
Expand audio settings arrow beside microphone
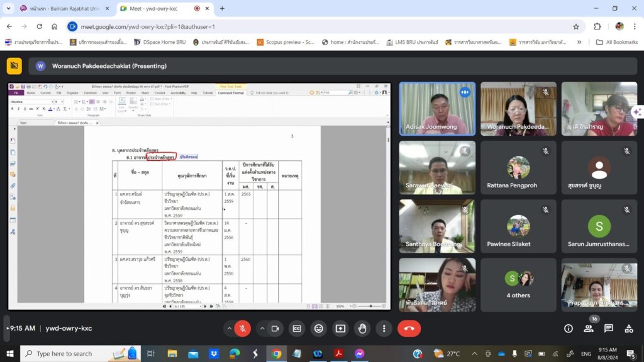click(229, 328)
